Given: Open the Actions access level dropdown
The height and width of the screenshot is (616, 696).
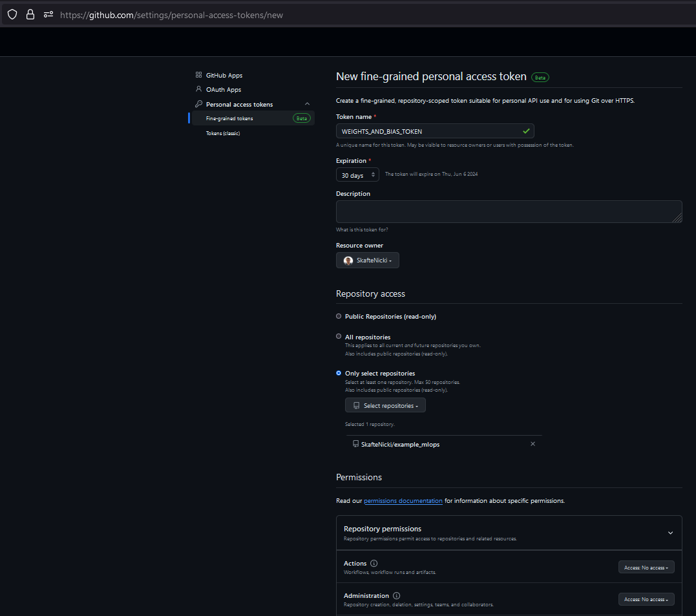Looking at the screenshot, I should pos(646,567).
